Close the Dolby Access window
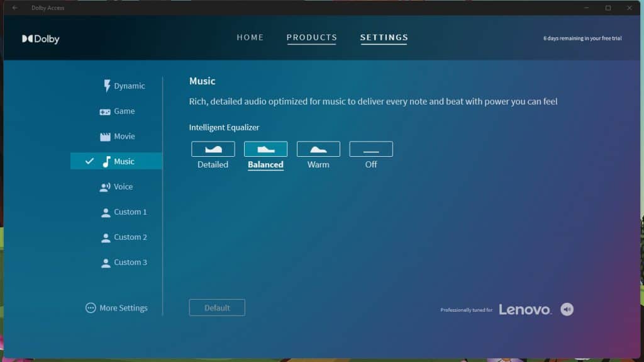 (x=629, y=8)
